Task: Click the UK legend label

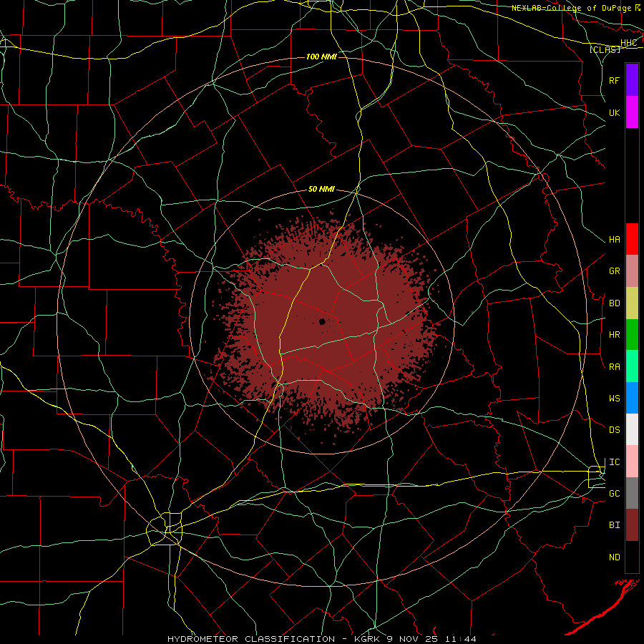Action: (615, 112)
